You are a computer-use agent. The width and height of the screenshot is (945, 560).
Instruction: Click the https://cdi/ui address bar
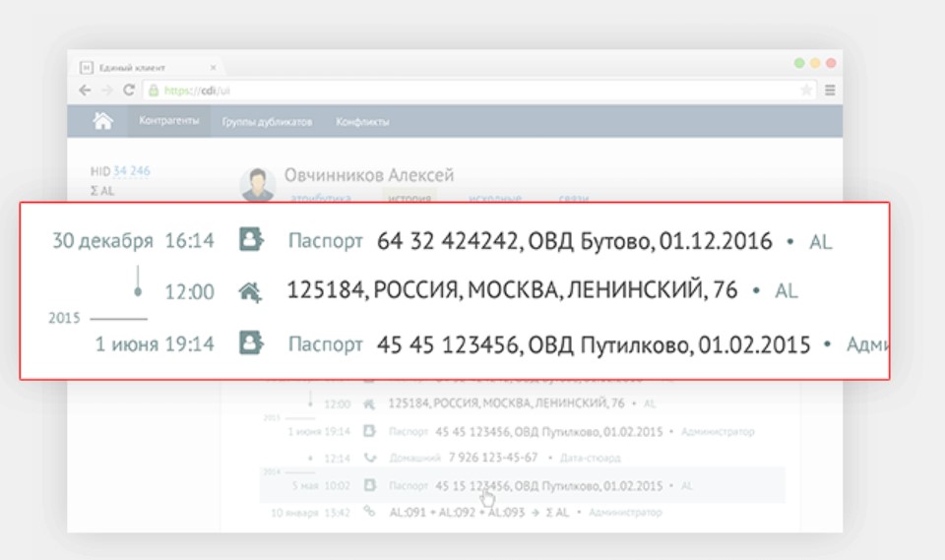coord(479,91)
